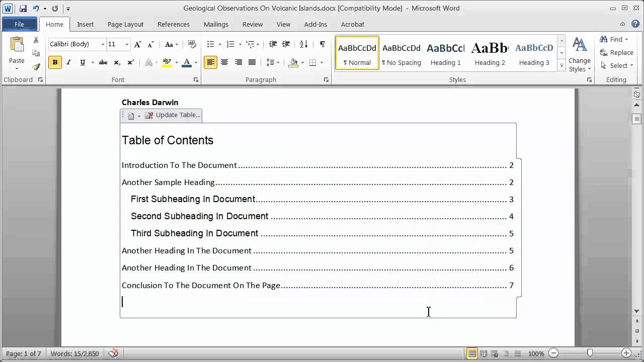The image size is (644, 362).
Task: Expand the Styles gallery more arrow
Action: tap(561, 66)
